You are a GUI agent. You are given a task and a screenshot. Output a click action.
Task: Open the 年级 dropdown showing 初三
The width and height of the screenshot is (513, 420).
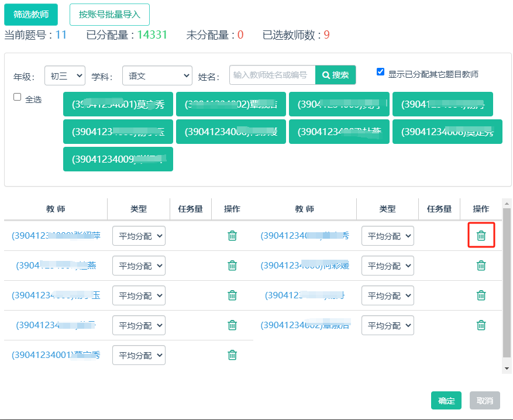[x=65, y=75]
